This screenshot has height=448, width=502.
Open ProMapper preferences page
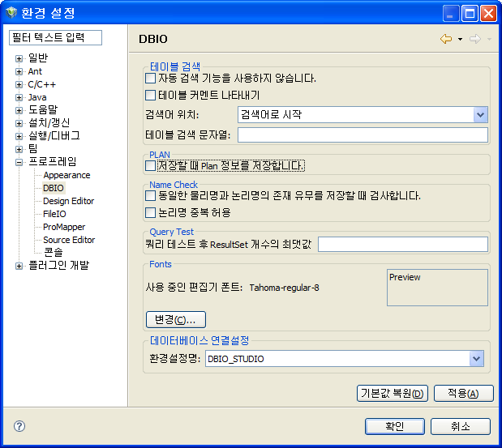click(64, 227)
